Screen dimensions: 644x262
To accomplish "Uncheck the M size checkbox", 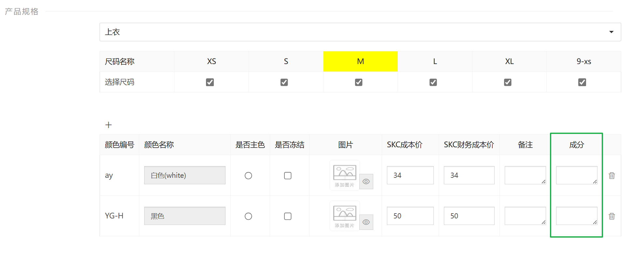I will click(359, 82).
